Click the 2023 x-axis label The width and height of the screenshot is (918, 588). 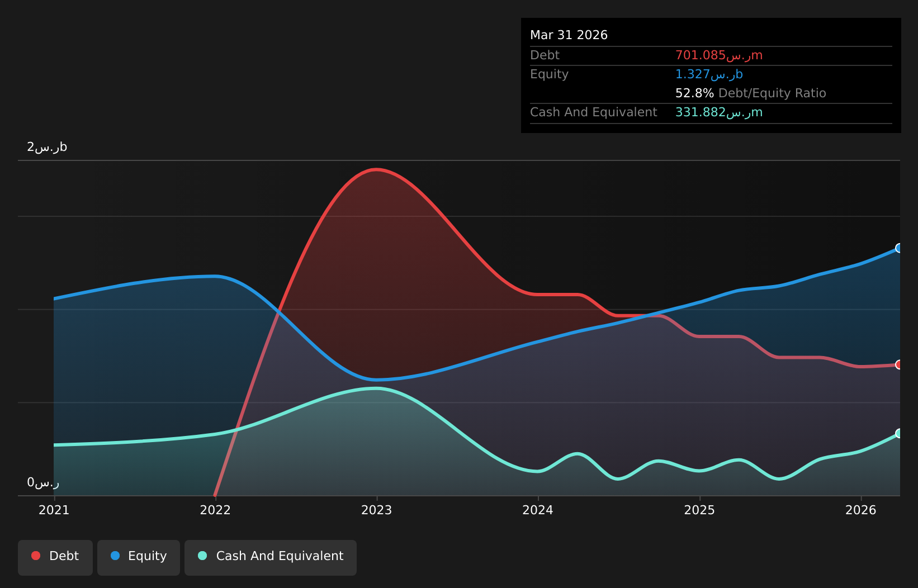tap(377, 510)
